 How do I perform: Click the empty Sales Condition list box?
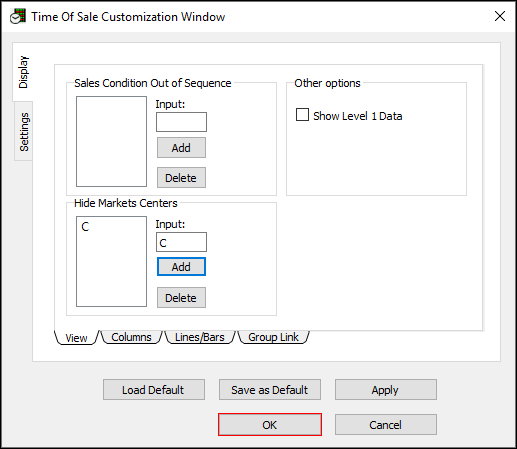[111, 141]
